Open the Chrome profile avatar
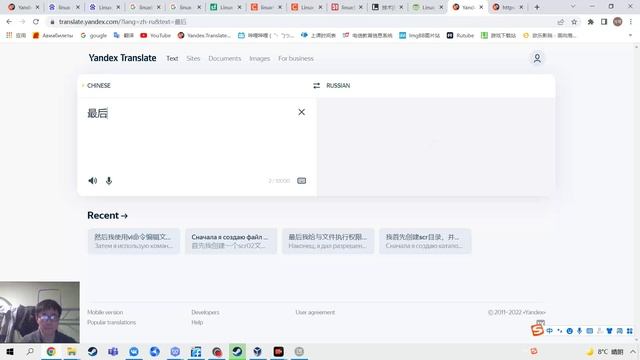 click(618, 22)
